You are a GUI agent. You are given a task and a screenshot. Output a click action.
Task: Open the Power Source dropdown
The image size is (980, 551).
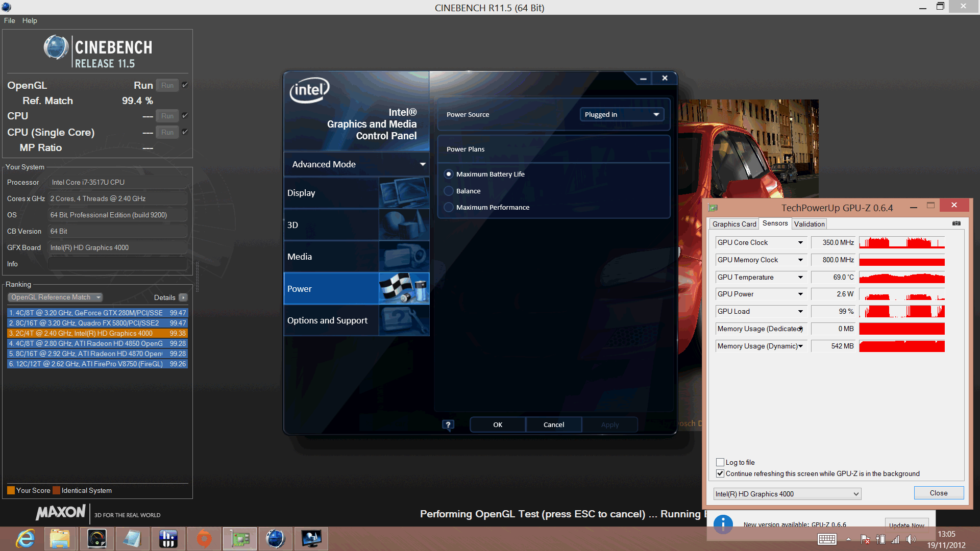pyautogui.click(x=621, y=114)
